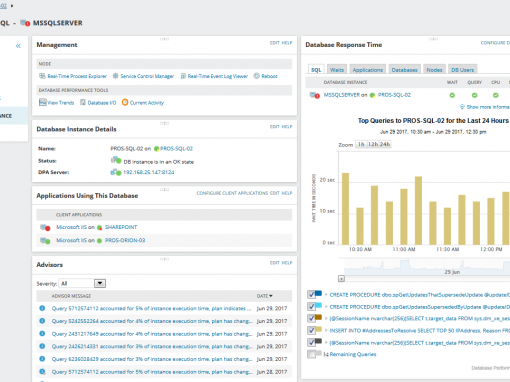This screenshot has height=382, width=510.
Task: Open Current Activity clock icon
Action: click(x=125, y=102)
